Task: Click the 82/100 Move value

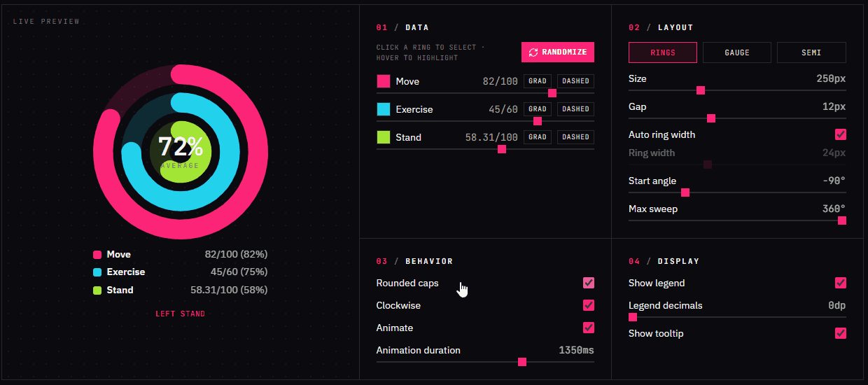Action: (x=500, y=81)
